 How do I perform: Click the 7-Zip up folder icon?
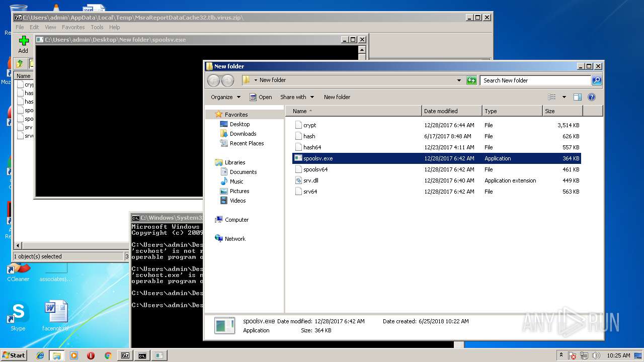(20, 63)
